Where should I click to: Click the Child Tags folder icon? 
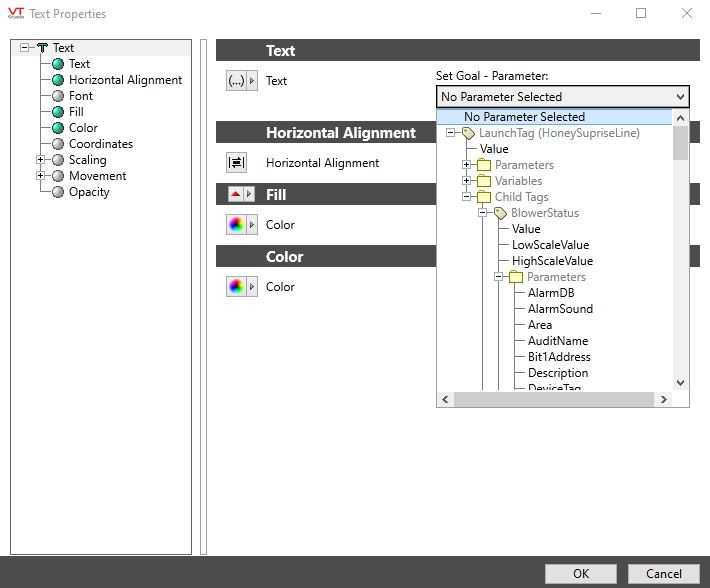(x=484, y=197)
